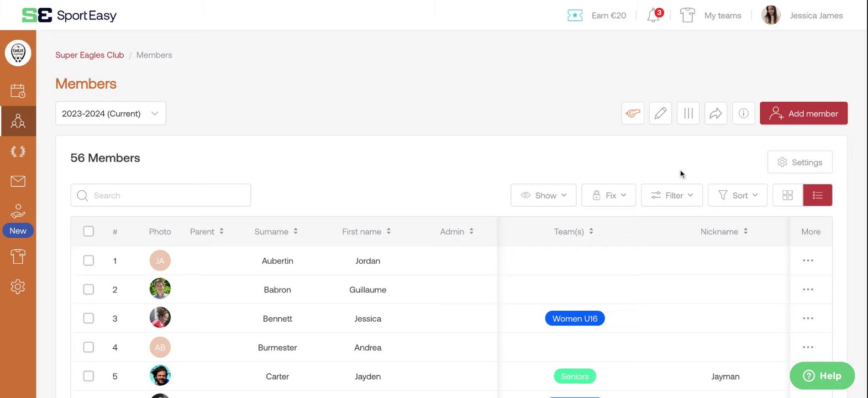Switch to list view layout
The image size is (868, 398).
(x=818, y=195)
